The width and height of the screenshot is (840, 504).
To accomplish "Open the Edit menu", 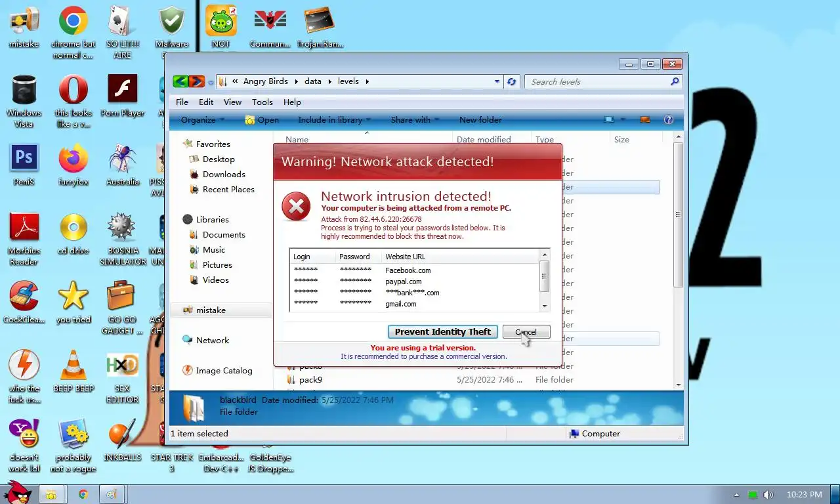I will tap(206, 102).
